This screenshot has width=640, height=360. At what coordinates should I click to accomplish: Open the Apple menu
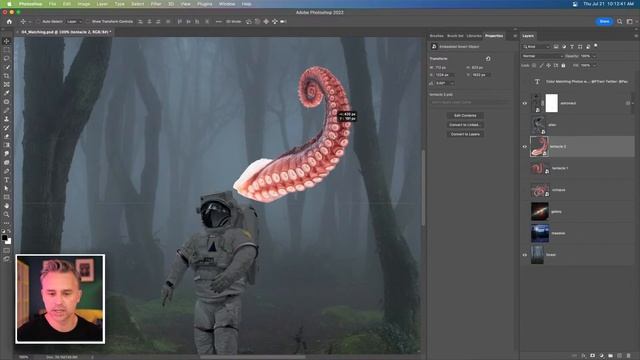pyautogui.click(x=9, y=4)
